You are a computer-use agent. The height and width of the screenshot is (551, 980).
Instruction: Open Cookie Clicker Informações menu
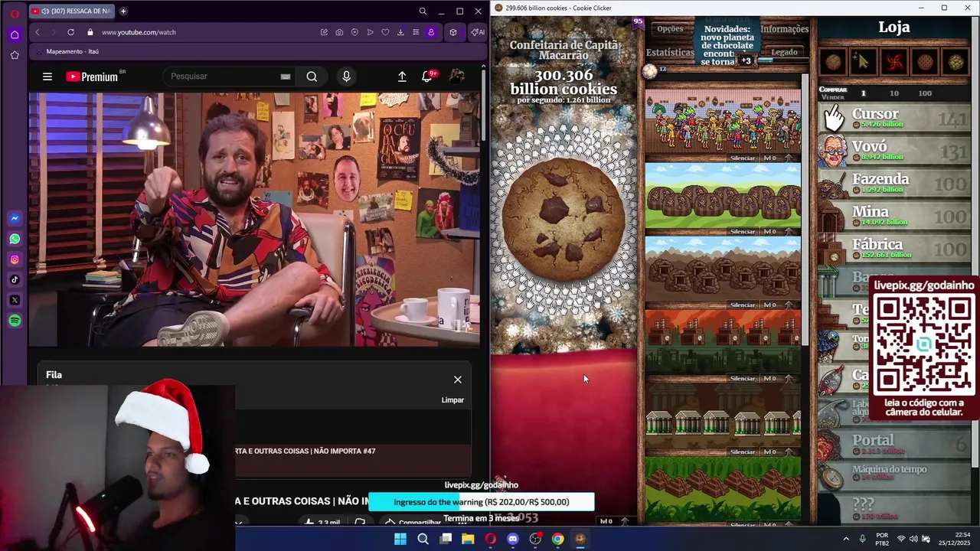click(x=784, y=28)
